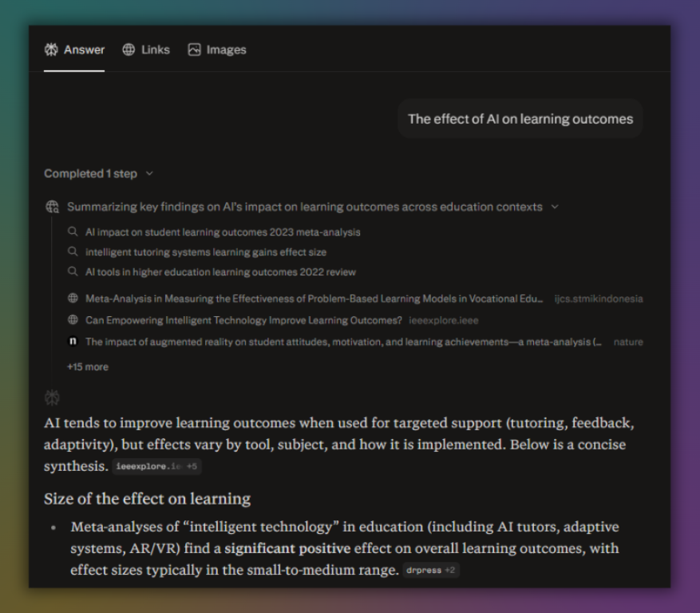Click the search-globe icon beside Summarizing key findings

(x=53, y=207)
